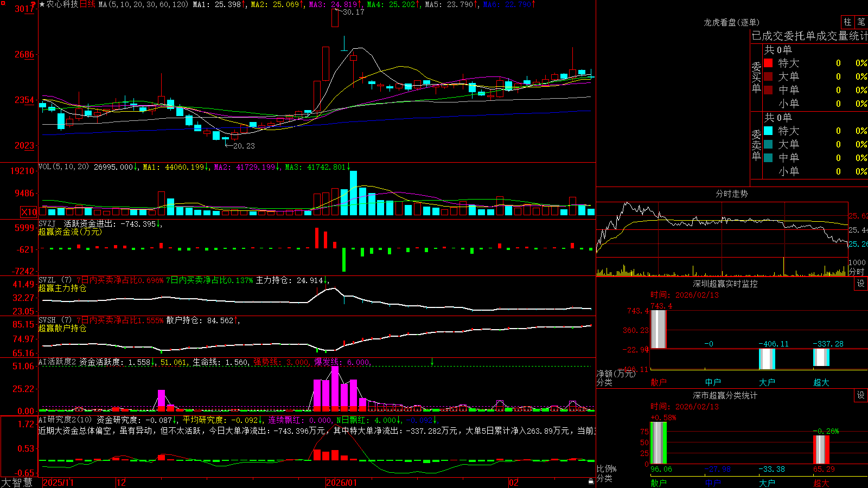The image size is (868, 488).
Task: Click the SVZJ indicator label
Action: [x=47, y=223]
